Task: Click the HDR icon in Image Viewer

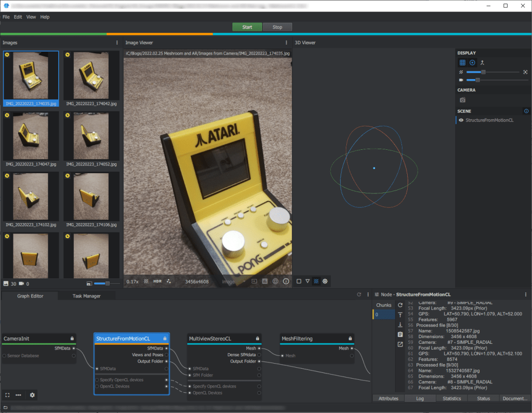Action: coord(157,281)
